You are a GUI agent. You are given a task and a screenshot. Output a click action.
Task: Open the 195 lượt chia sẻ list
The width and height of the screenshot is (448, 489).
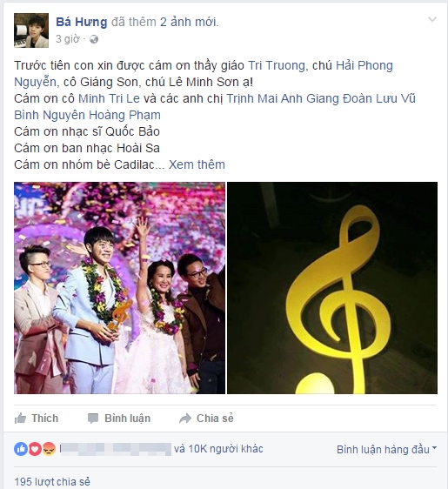click(52, 481)
